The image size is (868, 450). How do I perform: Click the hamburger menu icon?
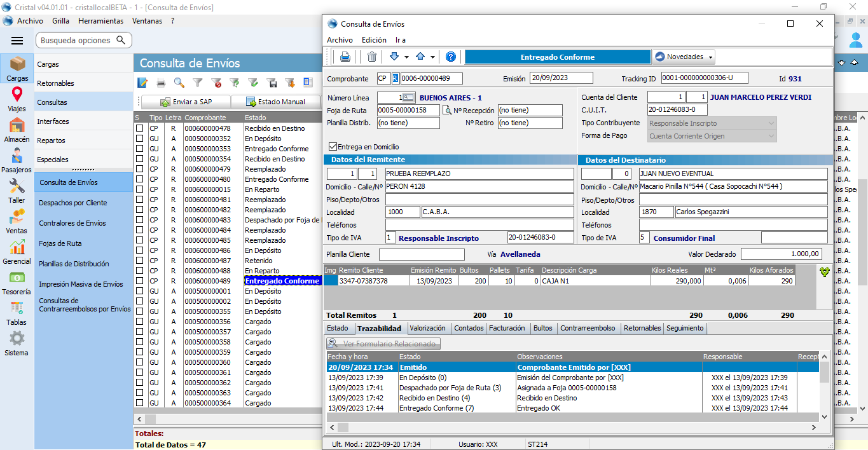point(17,41)
